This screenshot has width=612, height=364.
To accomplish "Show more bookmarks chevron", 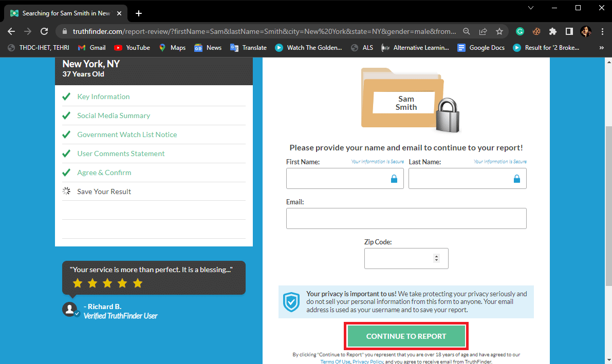I will (601, 48).
